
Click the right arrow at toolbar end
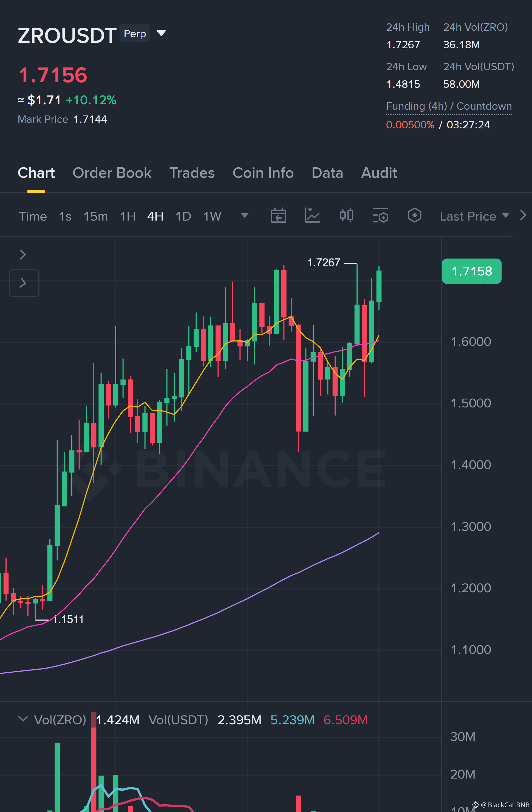[x=523, y=215]
